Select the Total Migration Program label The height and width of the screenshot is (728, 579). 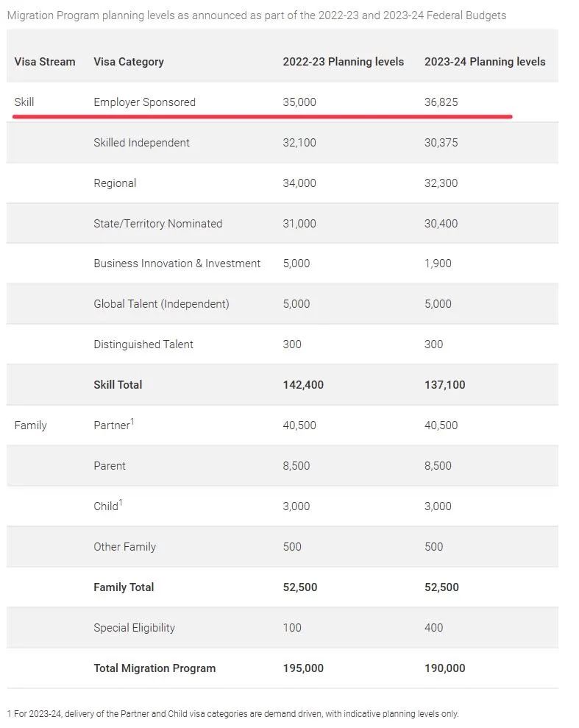154,668
